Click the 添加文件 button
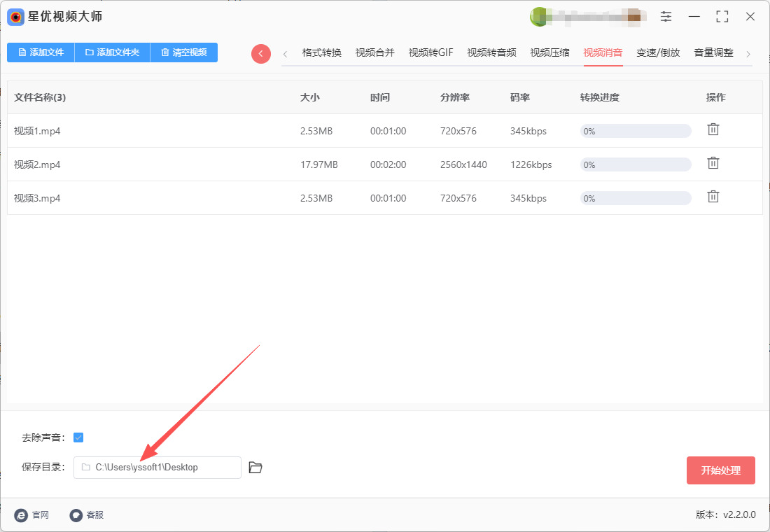The image size is (770, 532). [41, 52]
